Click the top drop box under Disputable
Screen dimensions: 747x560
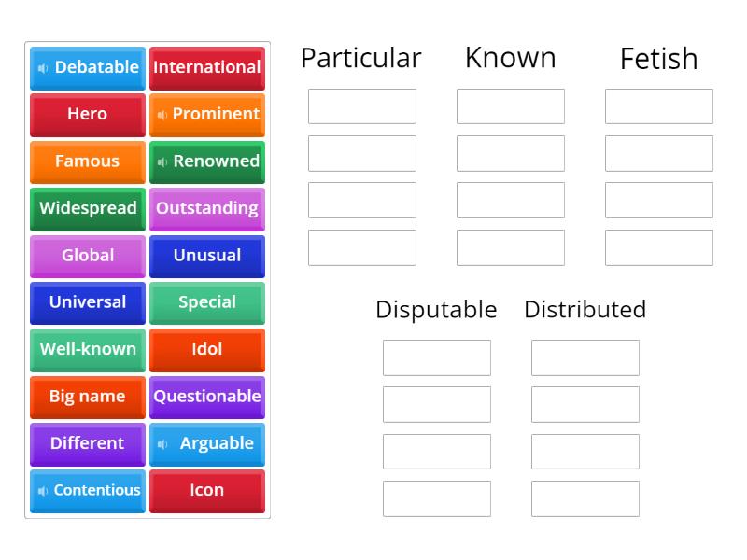click(436, 357)
